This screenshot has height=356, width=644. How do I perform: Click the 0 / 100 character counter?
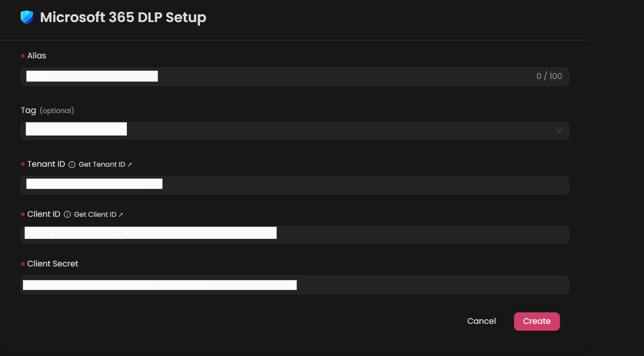549,76
